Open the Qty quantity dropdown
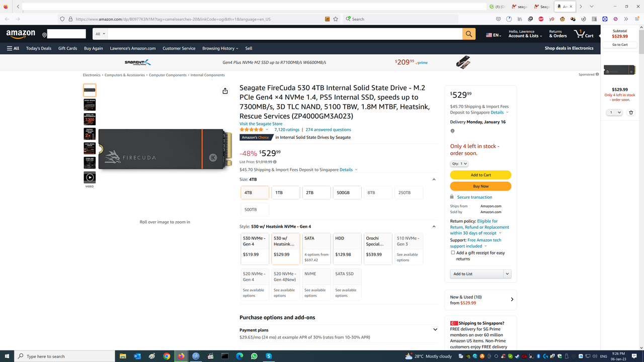The width and height of the screenshot is (644, 362). [x=459, y=163]
